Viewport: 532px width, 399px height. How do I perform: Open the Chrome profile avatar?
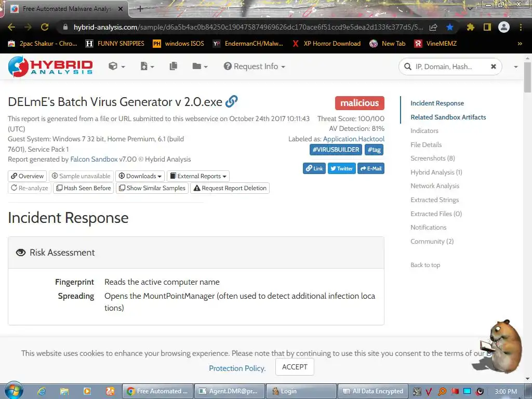tap(504, 27)
